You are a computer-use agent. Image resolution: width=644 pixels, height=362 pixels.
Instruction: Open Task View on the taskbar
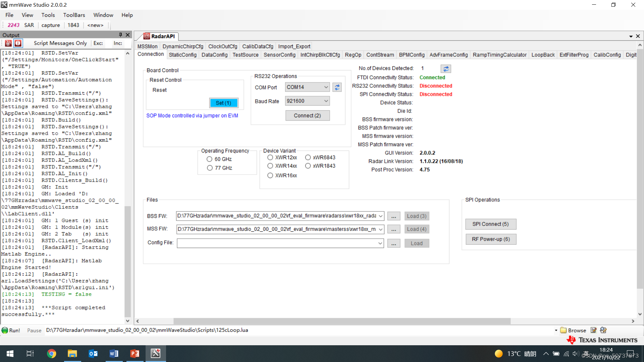30,354
